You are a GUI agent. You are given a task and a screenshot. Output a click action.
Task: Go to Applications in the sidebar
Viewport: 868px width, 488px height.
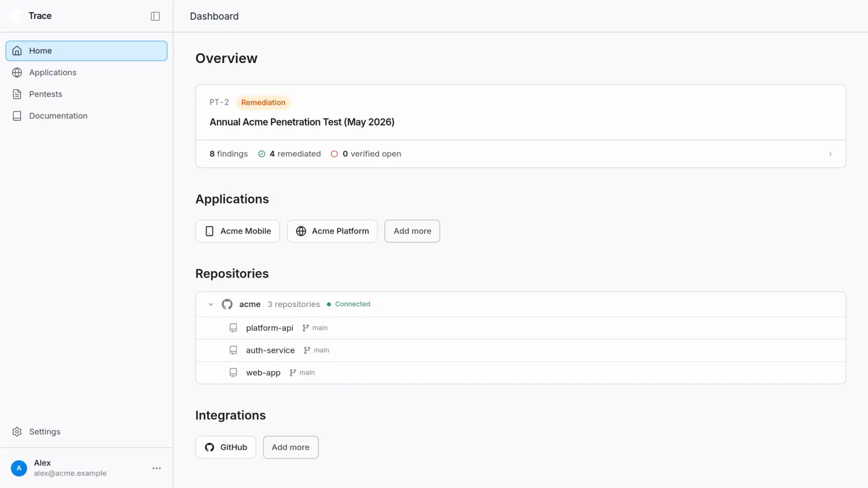tap(86, 72)
